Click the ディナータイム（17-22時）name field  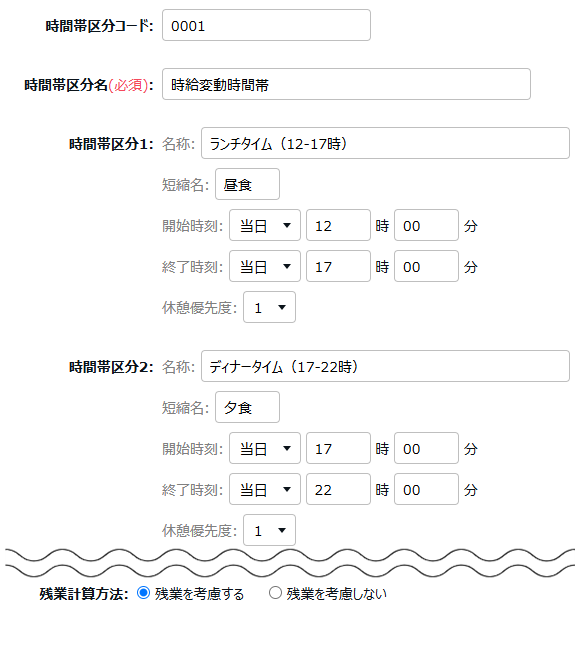click(385, 366)
